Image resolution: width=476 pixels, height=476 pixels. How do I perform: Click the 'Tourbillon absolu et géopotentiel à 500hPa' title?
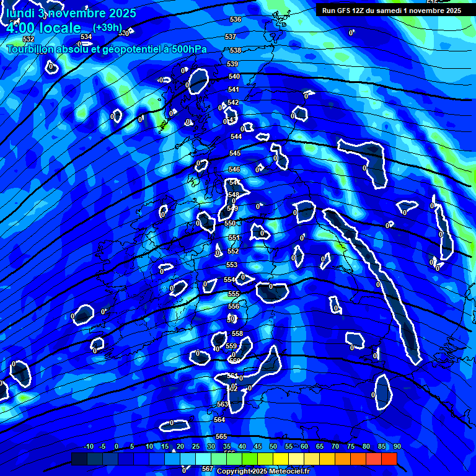point(107,49)
